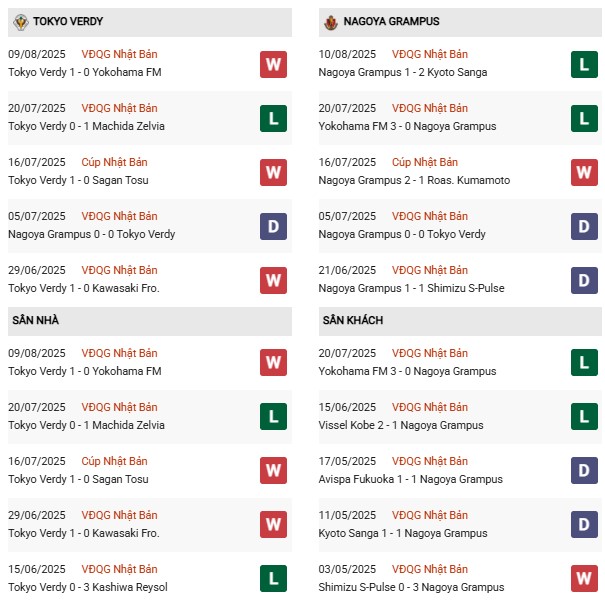Click W badge for Shimizu S-Pulse vs Nagoya Grampus
Image resolution: width=605 pixels, height=602 pixels.
click(584, 579)
